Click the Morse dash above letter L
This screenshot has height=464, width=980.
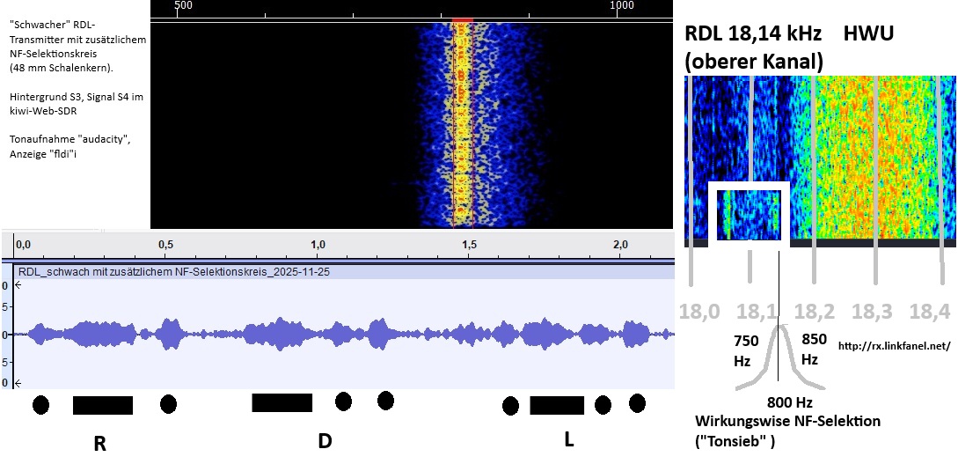(556, 405)
